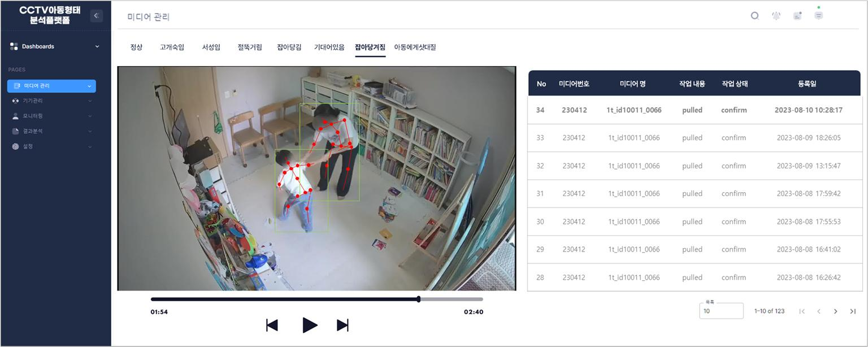Click the 설정 sidebar icon

tap(15, 146)
